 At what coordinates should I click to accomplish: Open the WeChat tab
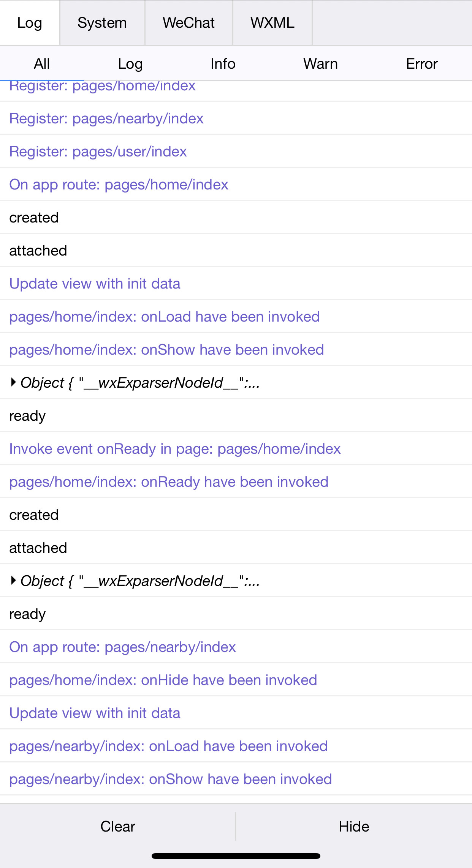189,23
